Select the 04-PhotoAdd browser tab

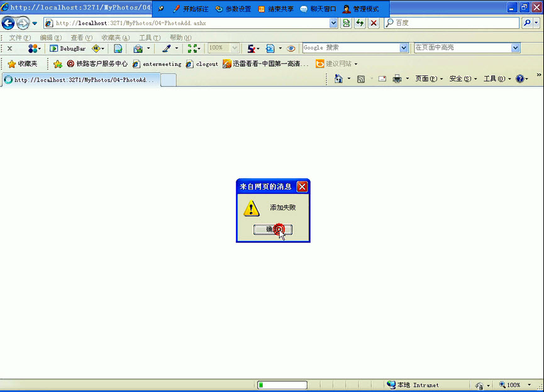(x=82, y=79)
